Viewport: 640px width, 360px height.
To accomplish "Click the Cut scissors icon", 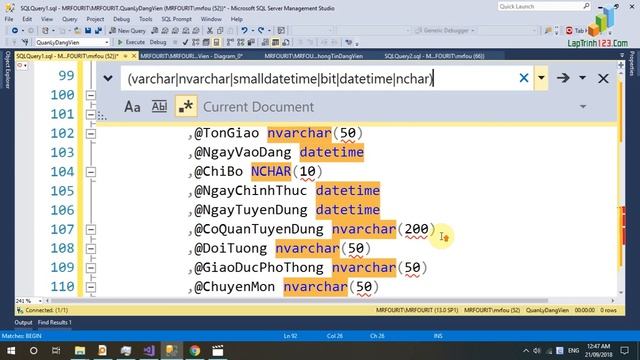I will 210,31.
